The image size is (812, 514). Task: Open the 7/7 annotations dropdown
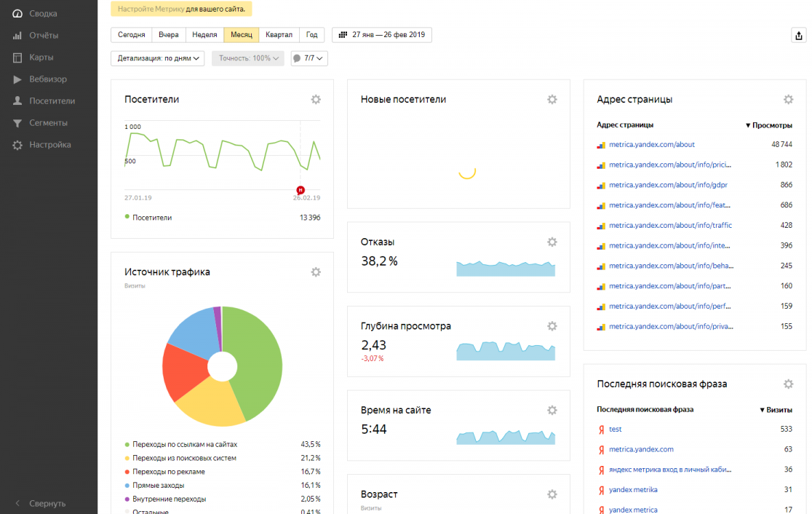309,58
